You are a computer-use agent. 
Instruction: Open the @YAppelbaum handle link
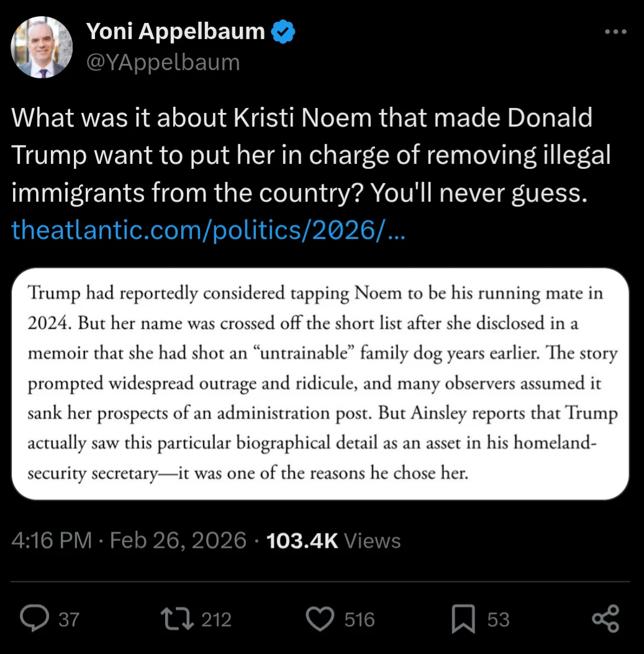point(163,62)
